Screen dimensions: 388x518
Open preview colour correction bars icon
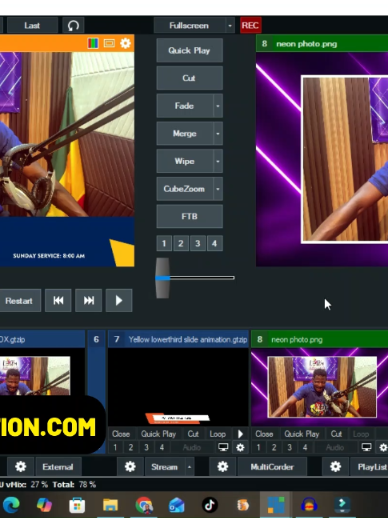93,43
